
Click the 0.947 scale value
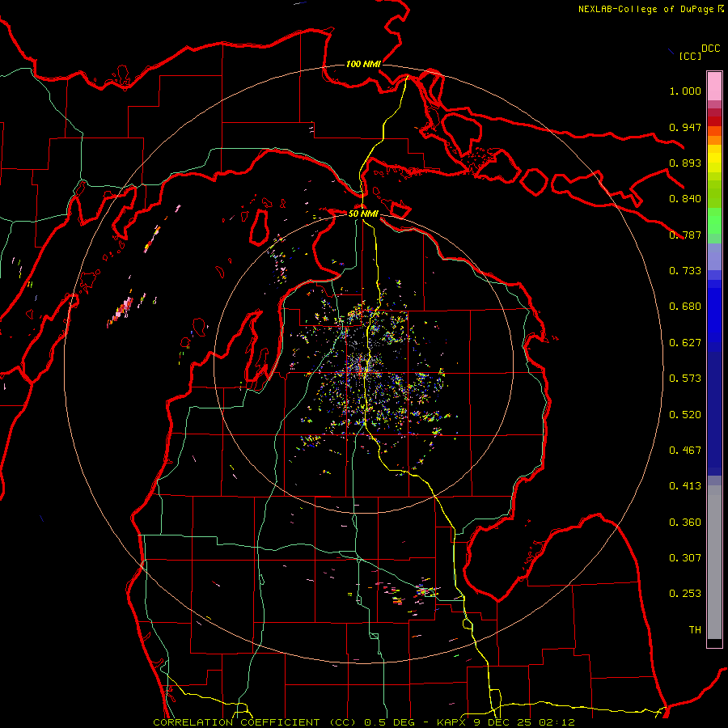[685, 127]
